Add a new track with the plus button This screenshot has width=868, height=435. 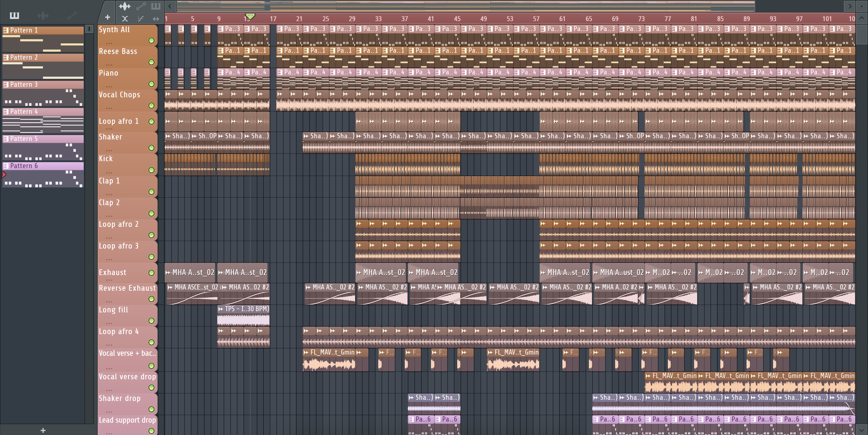tap(108, 17)
